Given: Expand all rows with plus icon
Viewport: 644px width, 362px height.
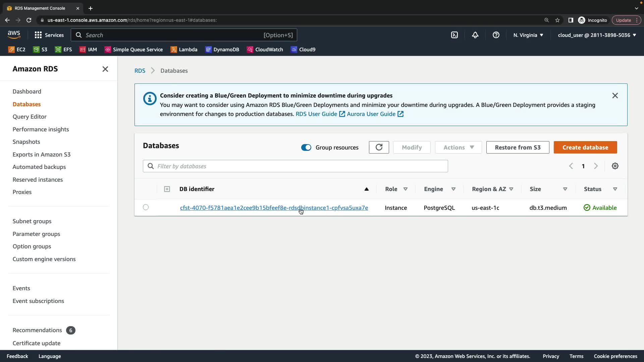Looking at the screenshot, I should tap(167, 189).
